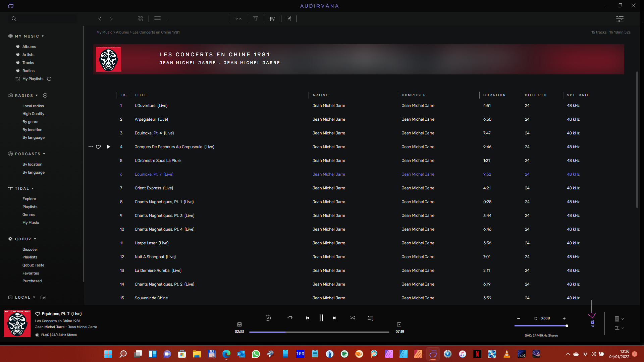This screenshot has height=362, width=644.
Task: Open the filter funnel tool
Action: (256, 19)
